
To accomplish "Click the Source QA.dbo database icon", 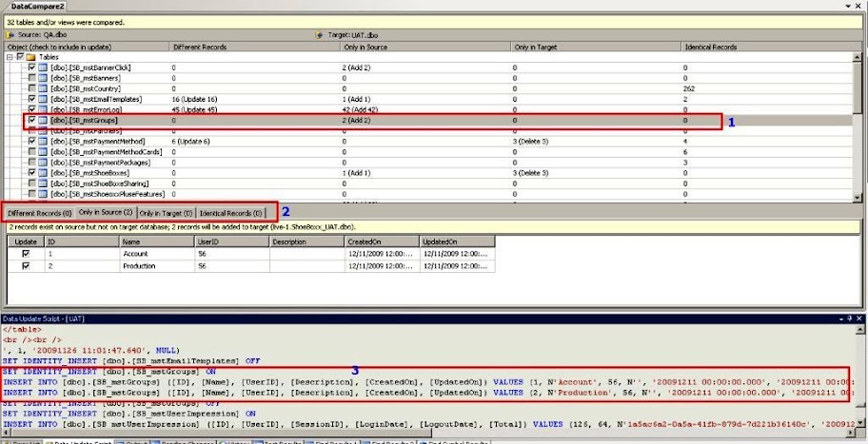I will click(x=10, y=34).
